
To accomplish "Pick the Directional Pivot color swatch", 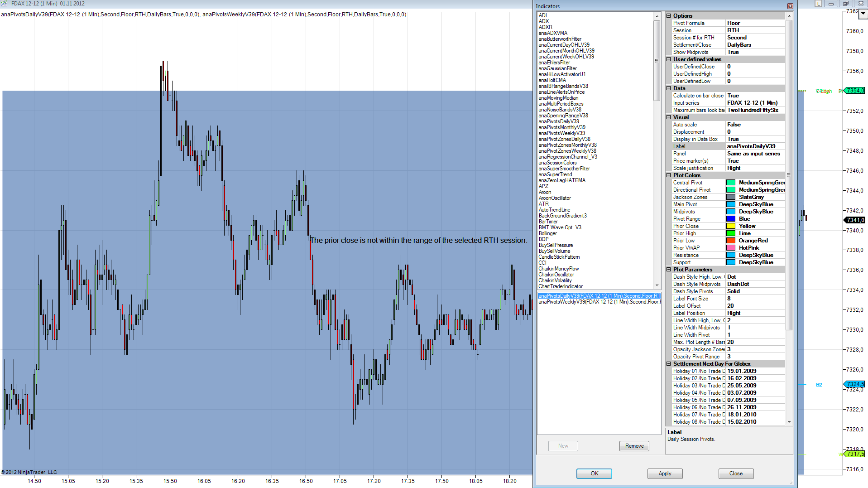I will tap(731, 190).
